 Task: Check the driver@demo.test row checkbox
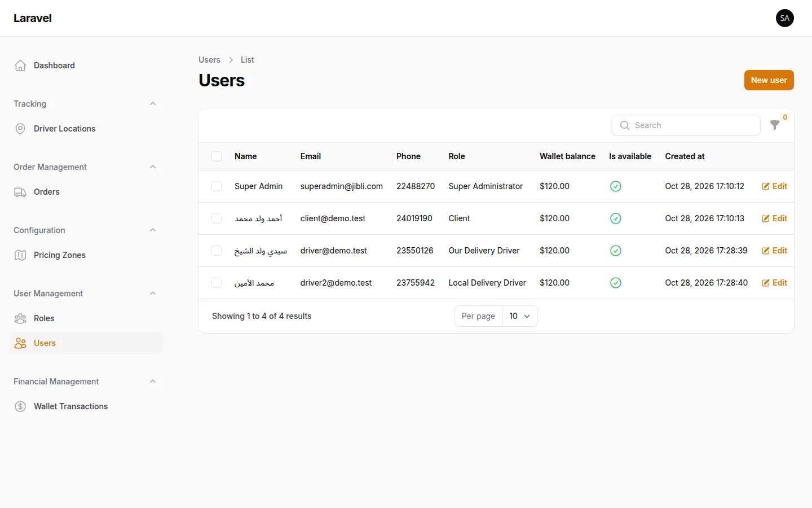click(x=217, y=251)
